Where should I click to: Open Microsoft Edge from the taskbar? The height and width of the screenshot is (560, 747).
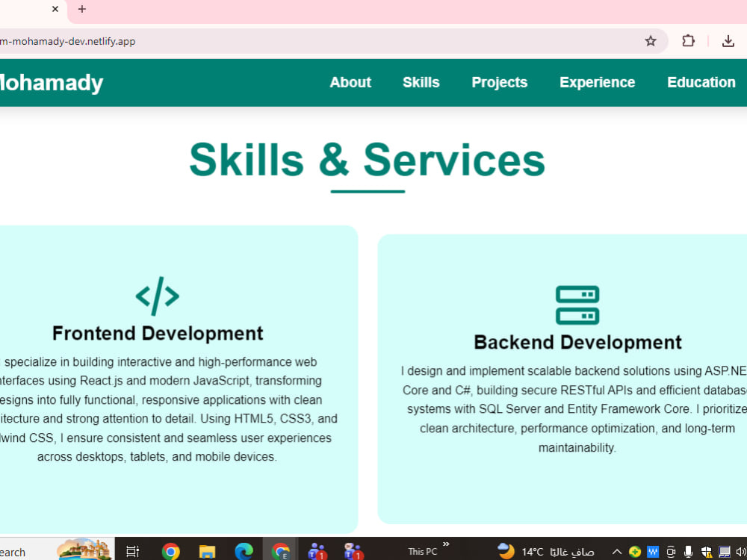click(x=244, y=552)
